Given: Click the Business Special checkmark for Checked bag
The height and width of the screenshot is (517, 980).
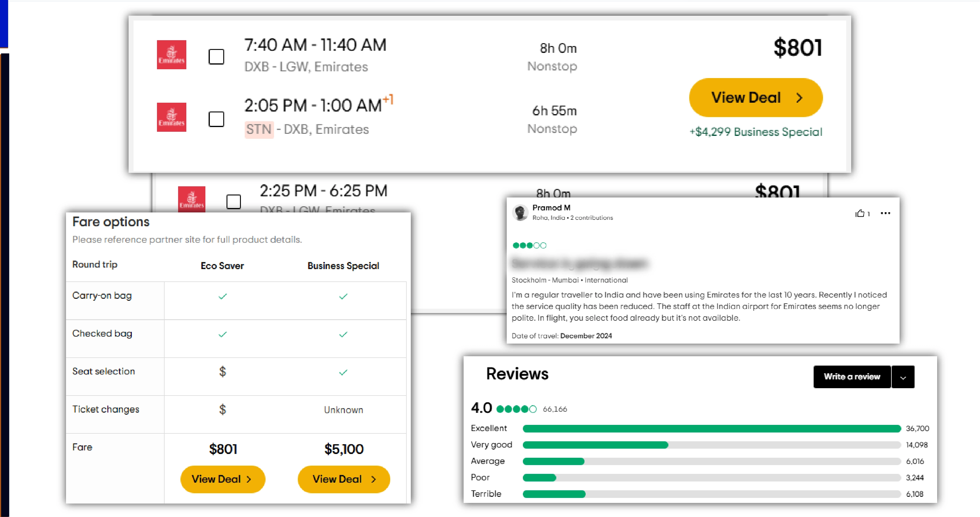Looking at the screenshot, I should coord(343,334).
